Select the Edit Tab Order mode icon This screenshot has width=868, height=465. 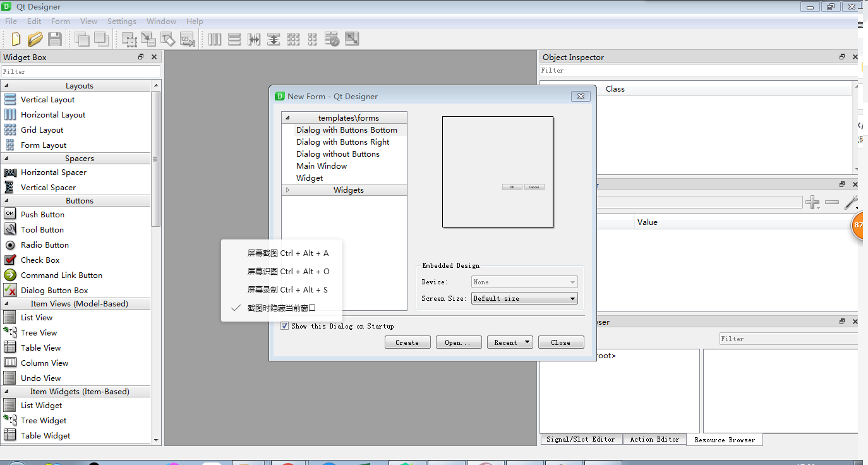coord(187,39)
